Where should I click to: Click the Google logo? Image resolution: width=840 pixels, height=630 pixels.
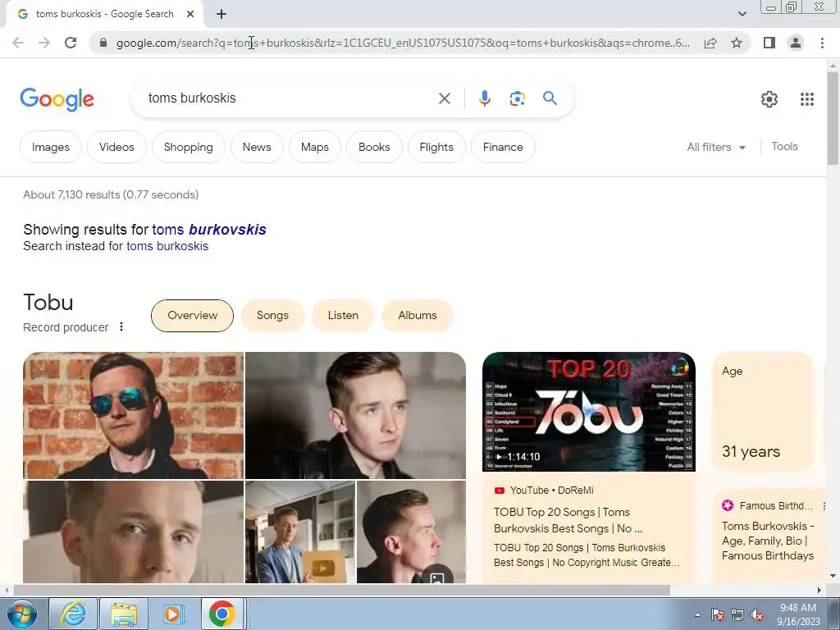[x=57, y=99]
